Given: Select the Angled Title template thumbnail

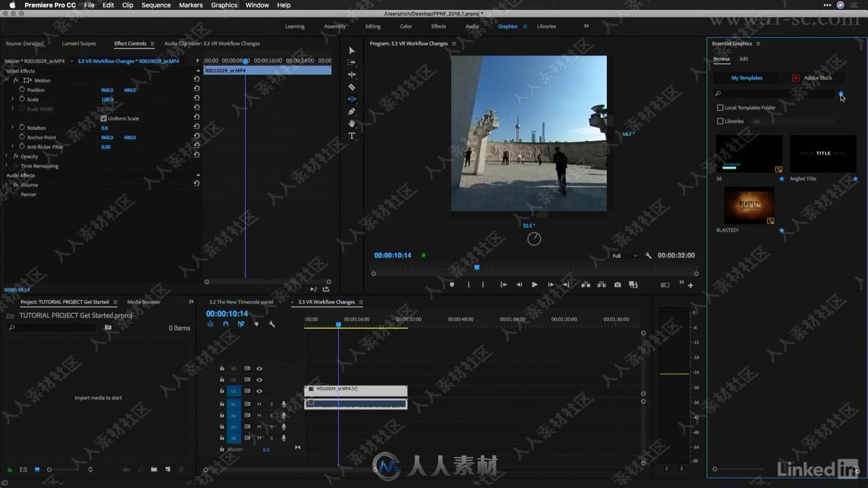Looking at the screenshot, I should pos(823,154).
